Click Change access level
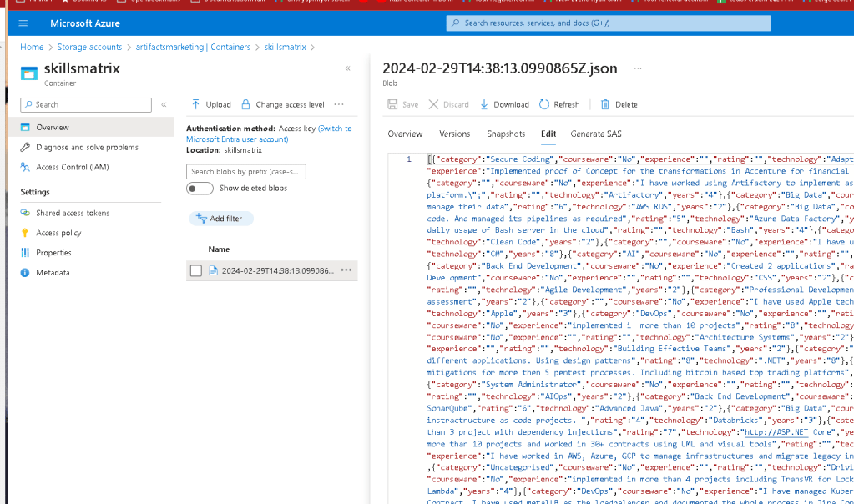Screen dimensions: 854x504 [x=283, y=104]
